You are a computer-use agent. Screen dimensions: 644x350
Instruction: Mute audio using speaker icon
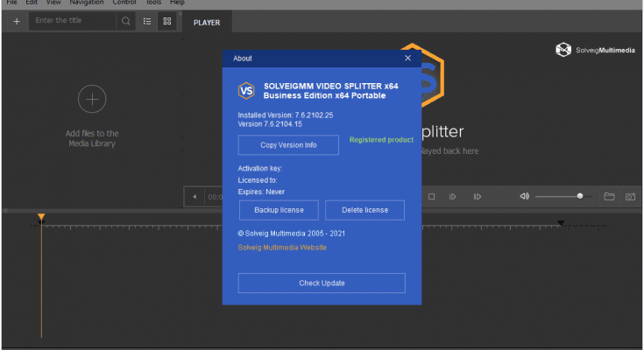click(525, 196)
